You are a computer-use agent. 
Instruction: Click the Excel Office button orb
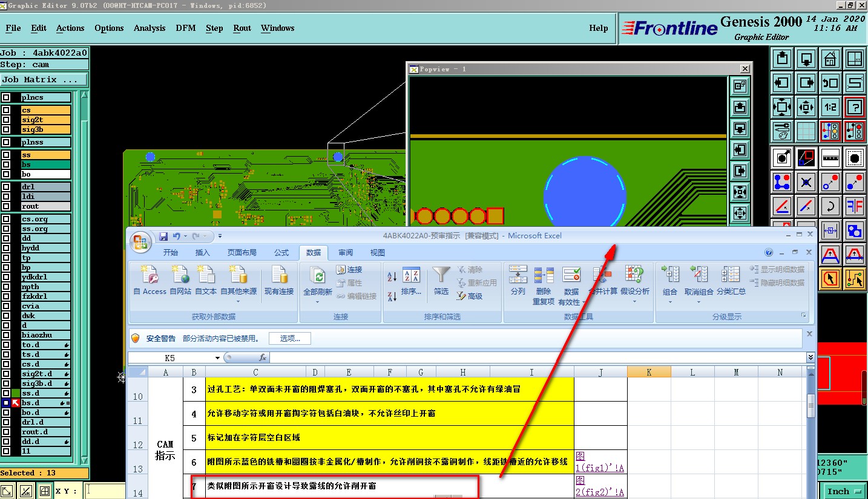coord(140,243)
